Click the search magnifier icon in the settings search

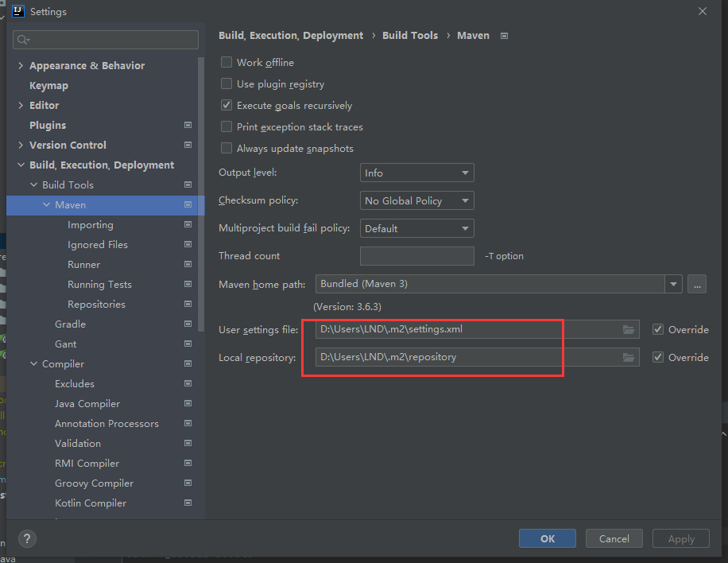(x=23, y=40)
